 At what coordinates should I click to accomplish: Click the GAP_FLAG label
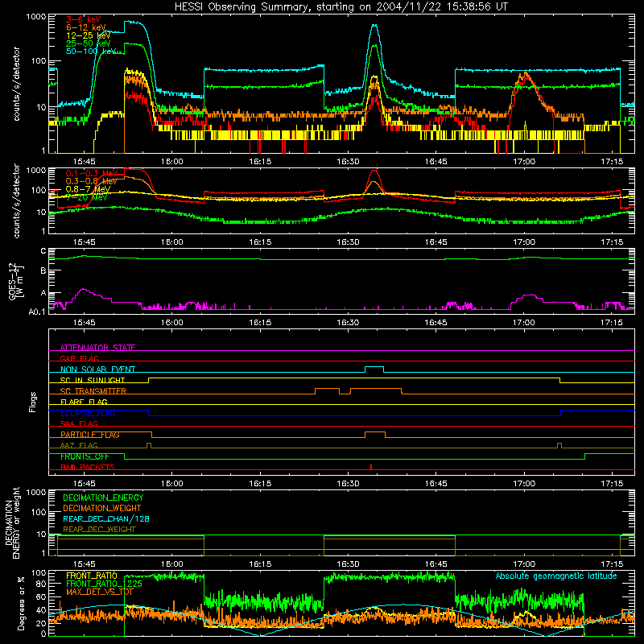click(79, 358)
